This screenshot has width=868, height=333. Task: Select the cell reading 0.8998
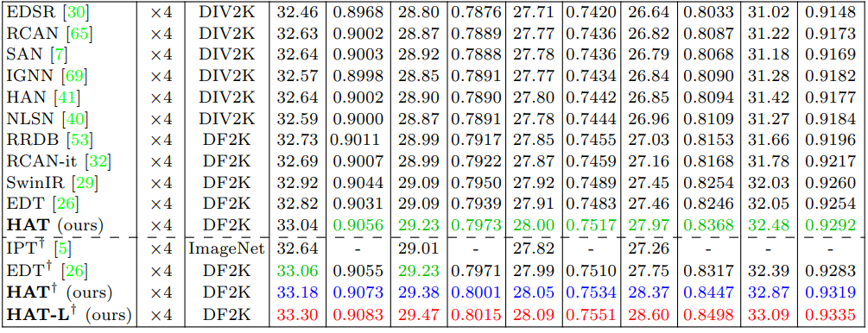pos(358,76)
